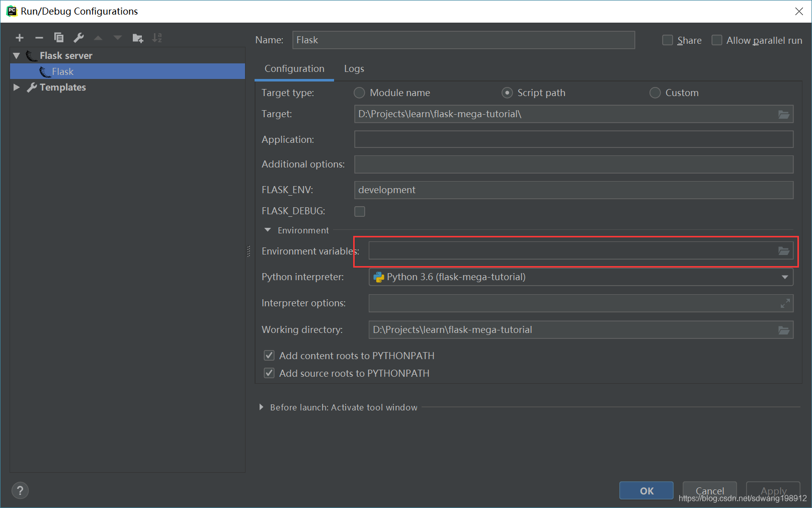812x508 pixels.
Task: Select Flask server group in tree
Action: [127, 55]
